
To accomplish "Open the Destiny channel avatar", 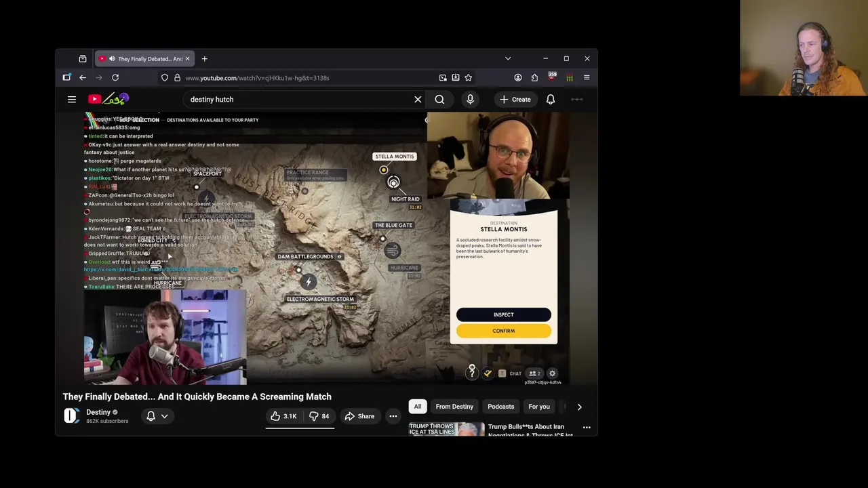I will [72, 416].
